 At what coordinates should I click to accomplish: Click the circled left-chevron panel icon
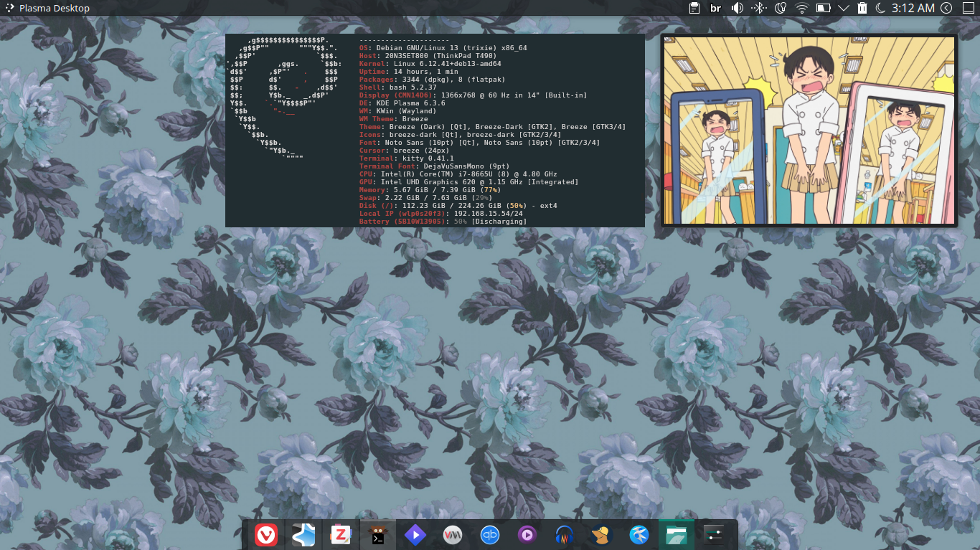coord(946,8)
